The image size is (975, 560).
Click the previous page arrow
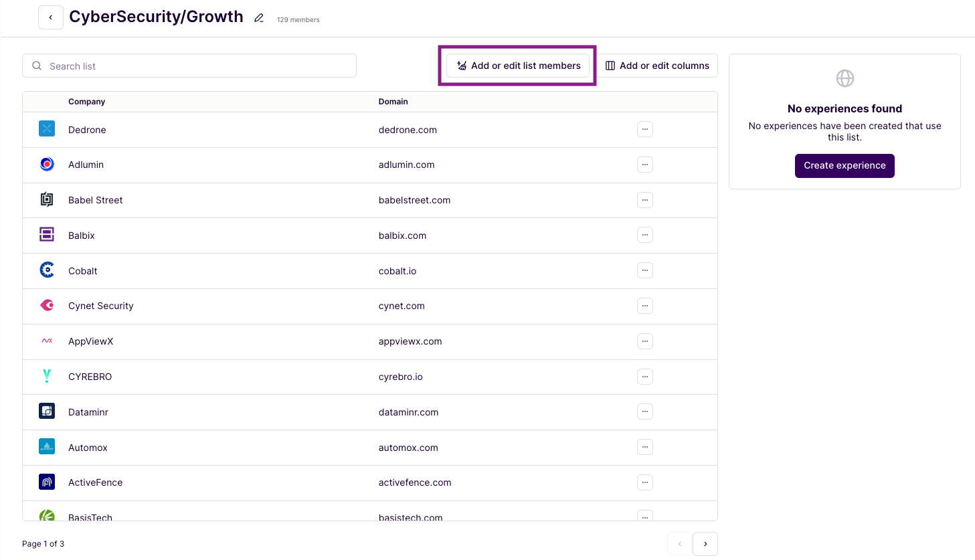[x=680, y=544]
